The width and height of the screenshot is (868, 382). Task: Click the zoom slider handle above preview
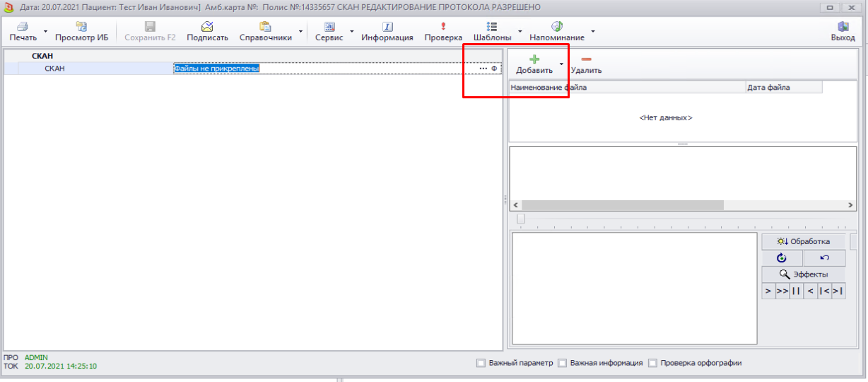pyautogui.click(x=521, y=219)
